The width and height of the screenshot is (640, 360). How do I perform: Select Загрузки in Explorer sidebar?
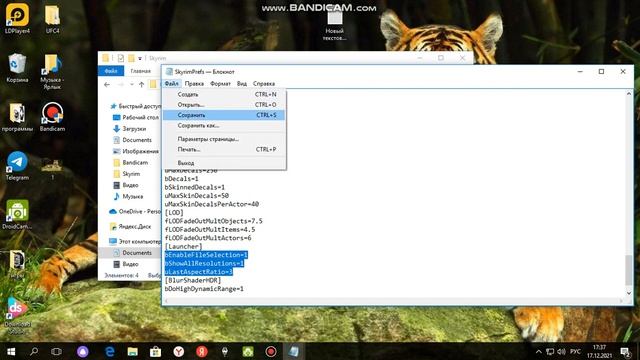coord(129,129)
